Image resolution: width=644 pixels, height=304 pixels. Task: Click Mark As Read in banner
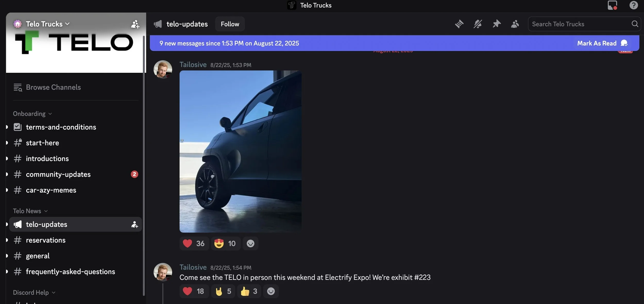pyautogui.click(x=597, y=43)
